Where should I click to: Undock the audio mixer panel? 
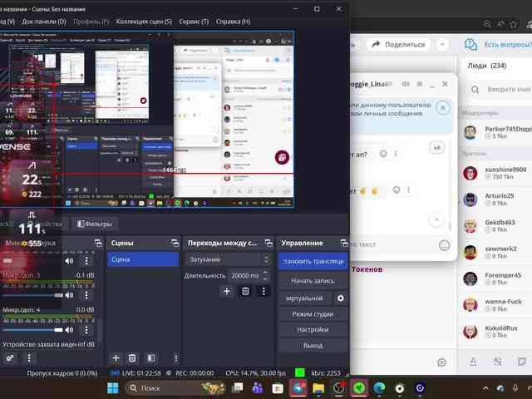pyautogui.click(x=98, y=243)
